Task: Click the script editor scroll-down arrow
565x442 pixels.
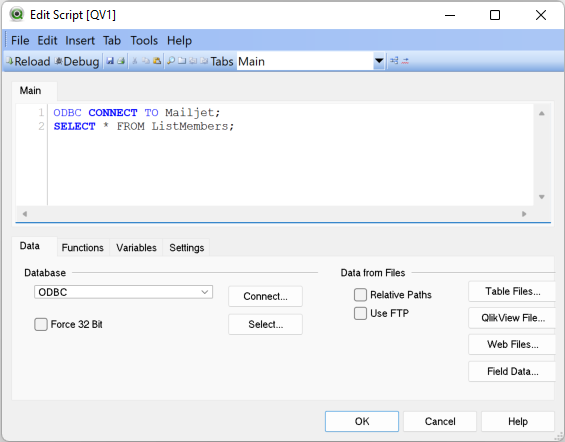Action: [541, 197]
